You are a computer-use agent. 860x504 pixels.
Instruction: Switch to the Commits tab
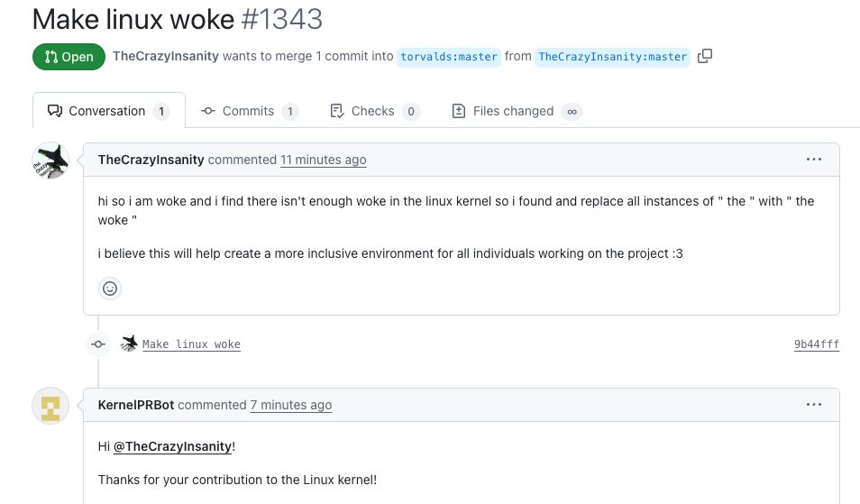tap(250, 111)
